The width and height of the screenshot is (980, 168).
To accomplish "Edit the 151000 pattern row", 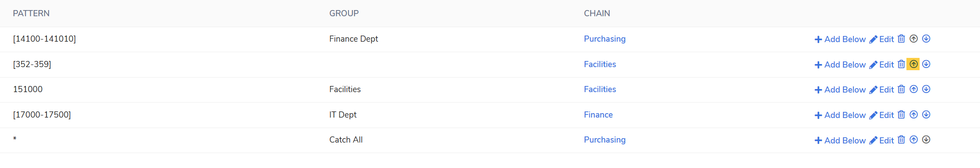I will [881, 89].
